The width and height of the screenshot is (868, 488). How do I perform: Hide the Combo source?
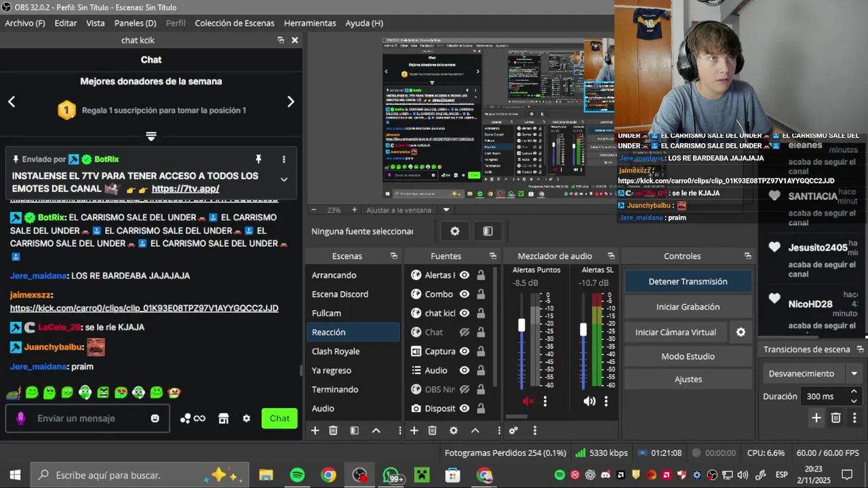click(x=465, y=294)
